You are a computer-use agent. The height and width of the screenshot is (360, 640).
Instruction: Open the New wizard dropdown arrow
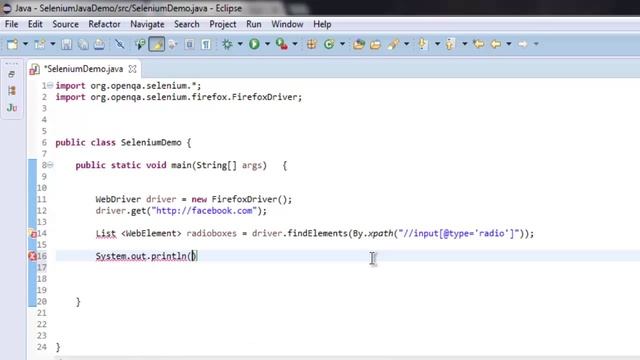pyautogui.click(x=25, y=44)
